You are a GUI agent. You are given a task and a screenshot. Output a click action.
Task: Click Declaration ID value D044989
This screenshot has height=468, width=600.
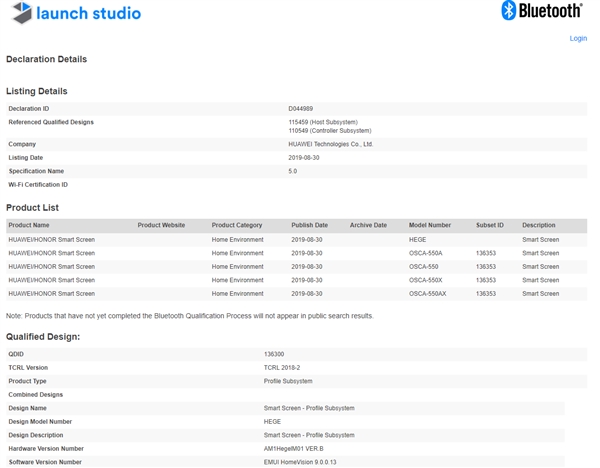[x=303, y=108]
